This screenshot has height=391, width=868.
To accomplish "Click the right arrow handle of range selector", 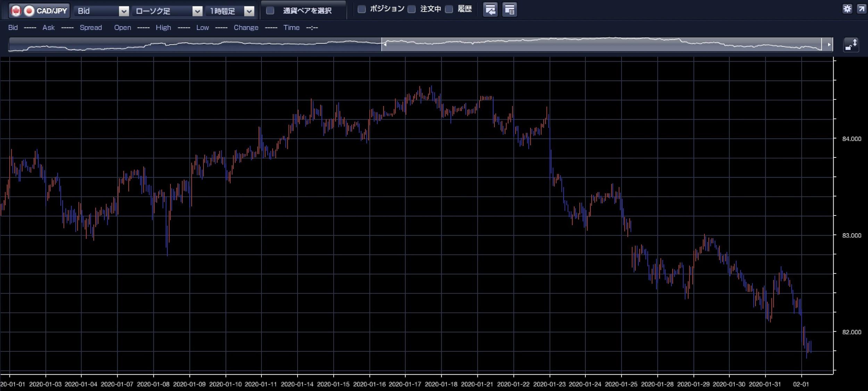I will pyautogui.click(x=829, y=44).
